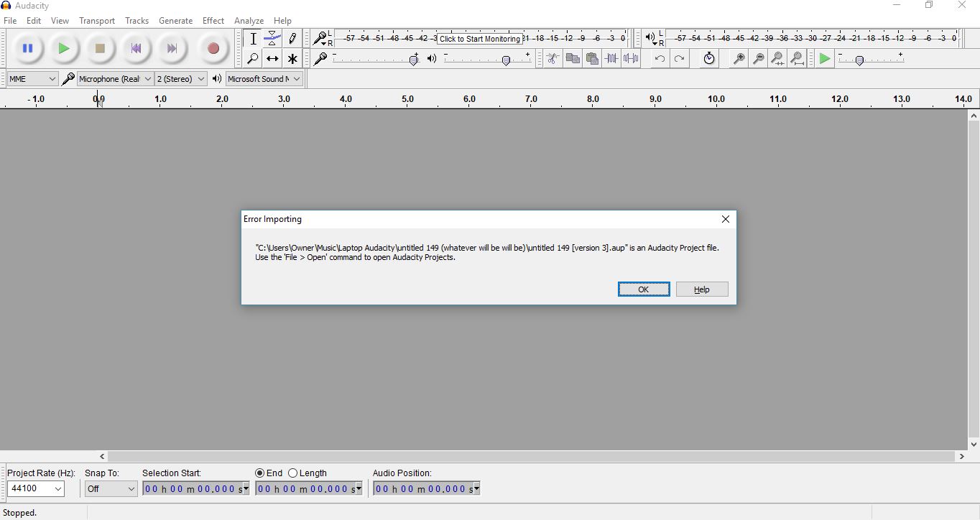Click Help in Error Importing dialog

(x=702, y=289)
